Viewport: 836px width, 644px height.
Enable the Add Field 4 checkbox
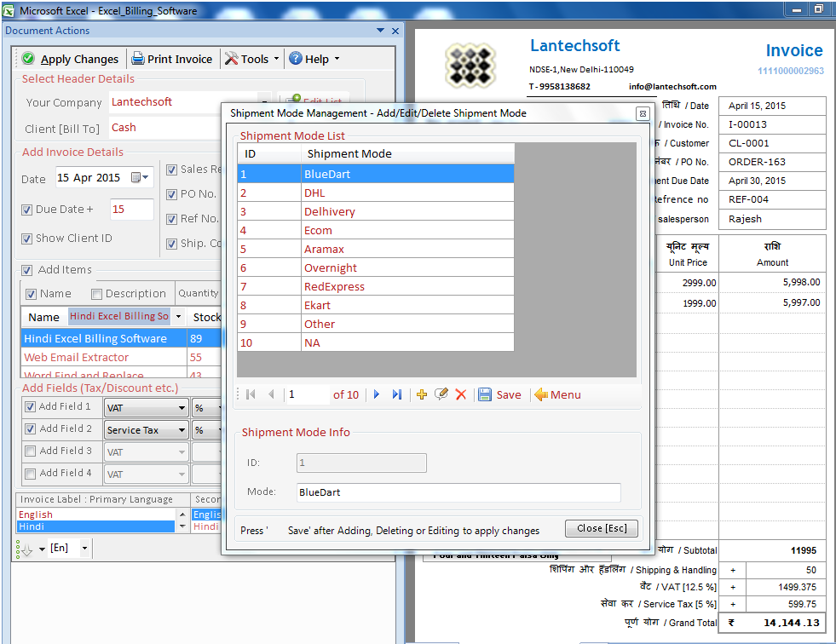(31, 474)
